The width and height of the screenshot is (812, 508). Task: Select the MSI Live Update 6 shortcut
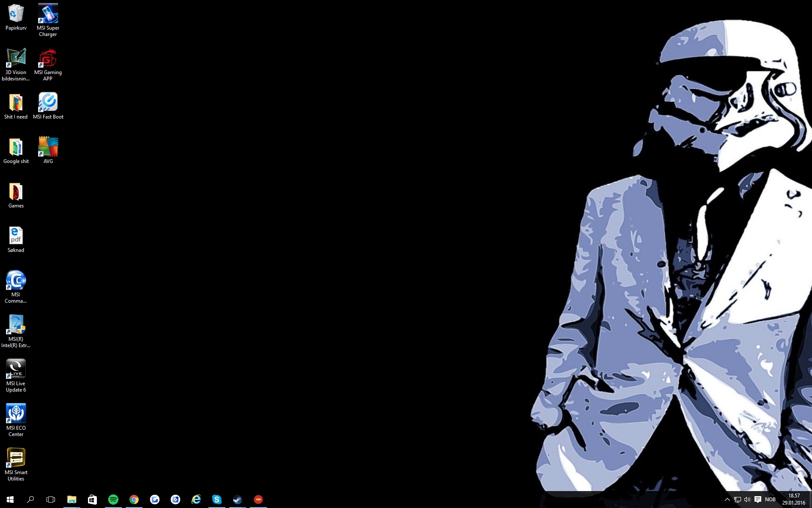[x=16, y=376]
